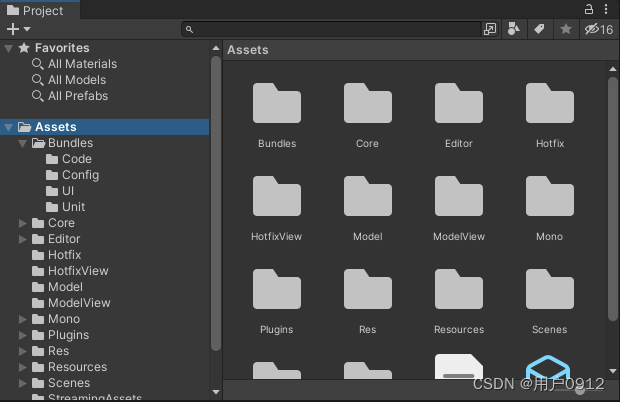Select HotfixView folder in tree
The height and width of the screenshot is (402, 620).
[x=78, y=271]
